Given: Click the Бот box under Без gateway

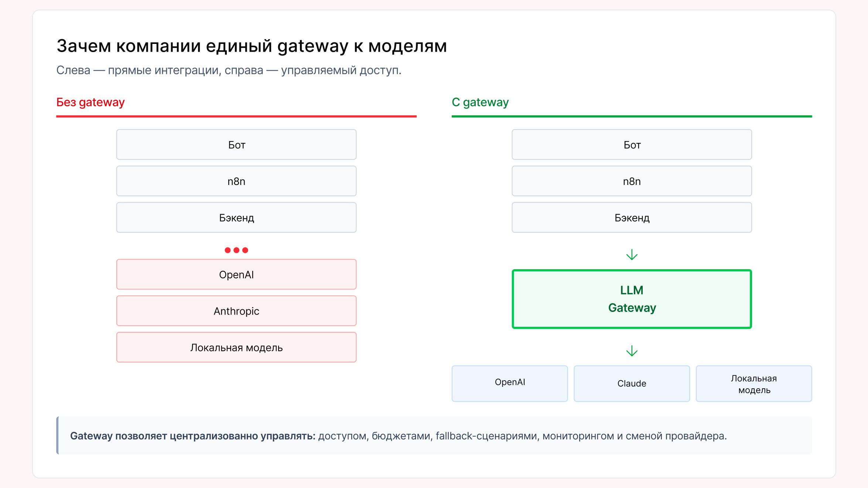Looking at the screenshot, I should coord(236,145).
